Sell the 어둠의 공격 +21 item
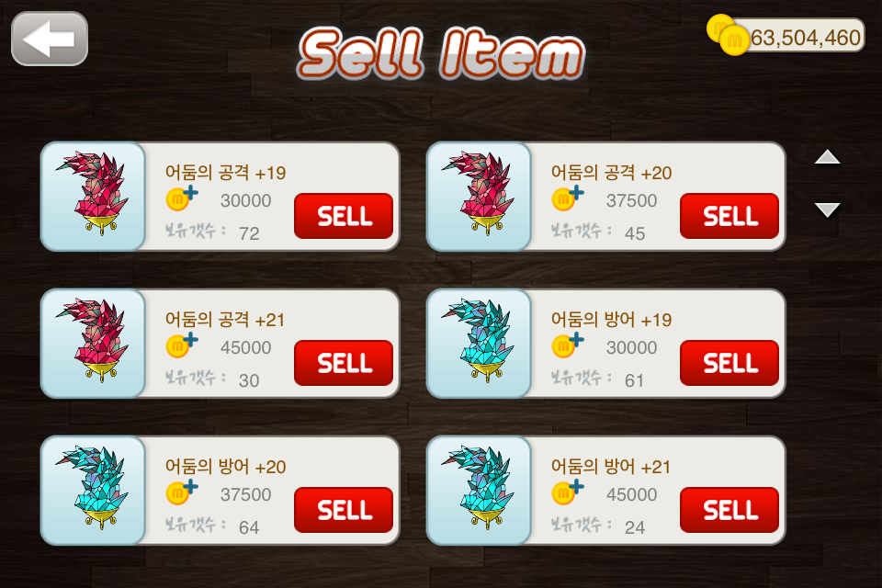This screenshot has height=588, width=882. point(344,363)
